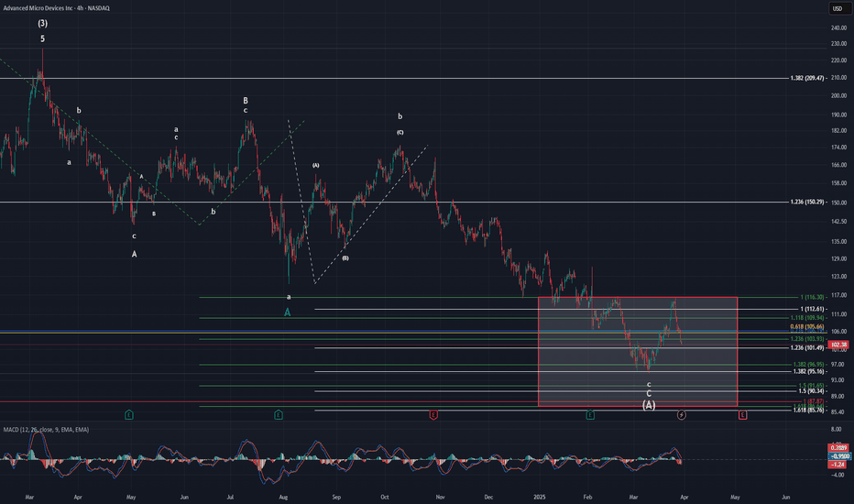The image size is (854, 504).
Task: Click the May 2024 green earnings icon
Action: coord(129,415)
